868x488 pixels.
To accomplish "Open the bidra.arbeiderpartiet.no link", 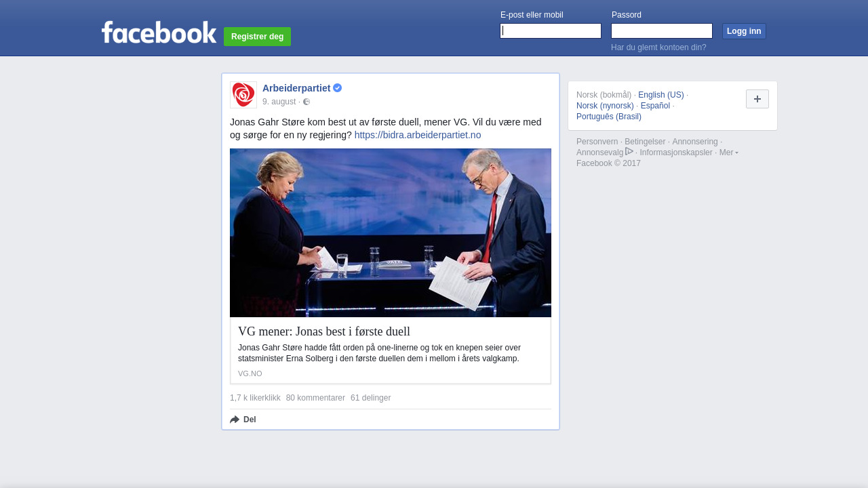I will tap(418, 135).
